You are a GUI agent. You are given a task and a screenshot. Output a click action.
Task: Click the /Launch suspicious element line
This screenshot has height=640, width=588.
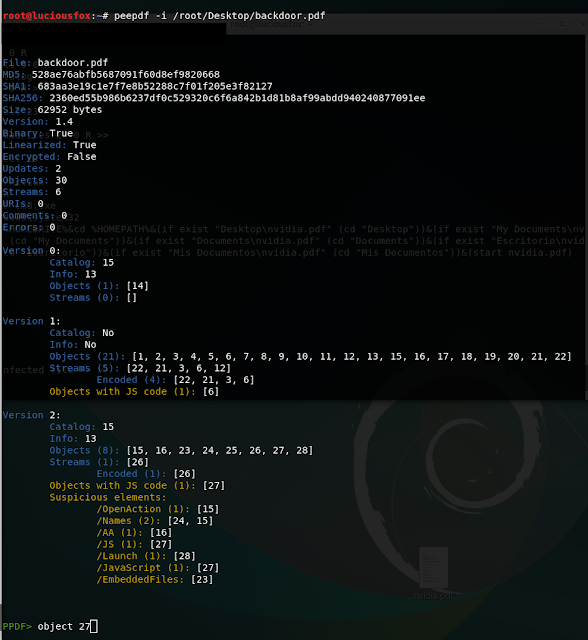tap(146, 556)
